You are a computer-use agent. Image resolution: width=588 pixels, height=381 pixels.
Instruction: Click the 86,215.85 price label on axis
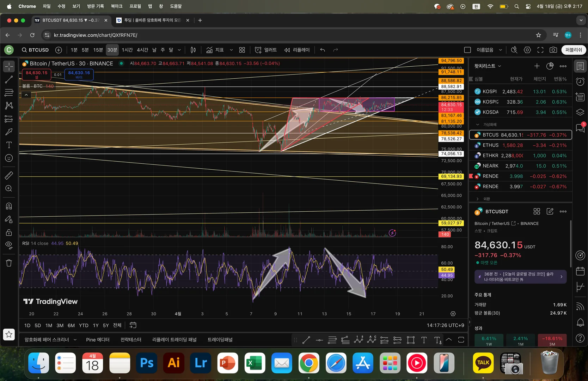(451, 98)
